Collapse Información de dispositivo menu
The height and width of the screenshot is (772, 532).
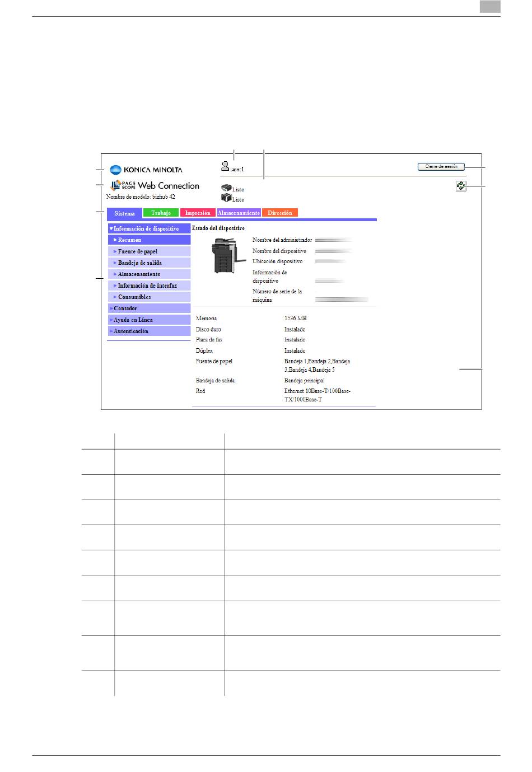[x=149, y=228]
